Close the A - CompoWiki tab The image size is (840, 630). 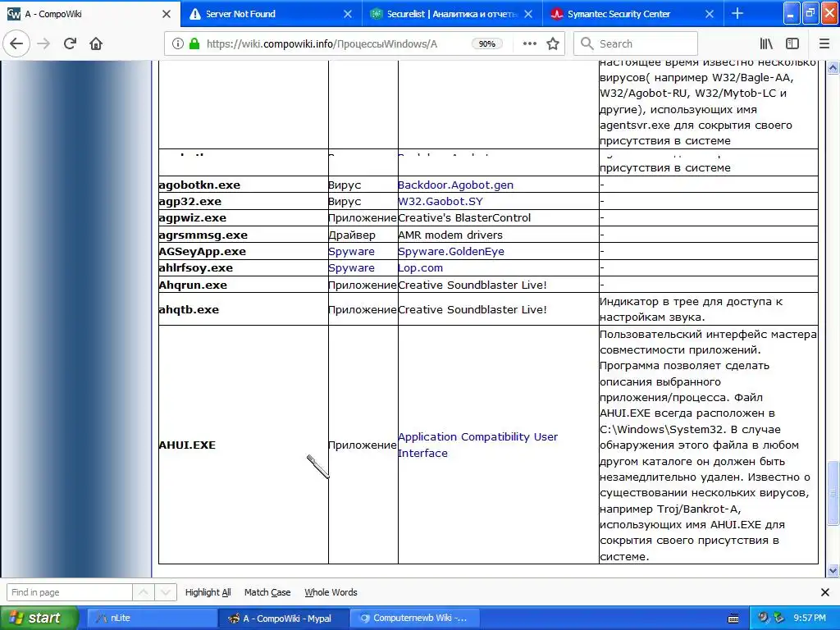tap(167, 14)
